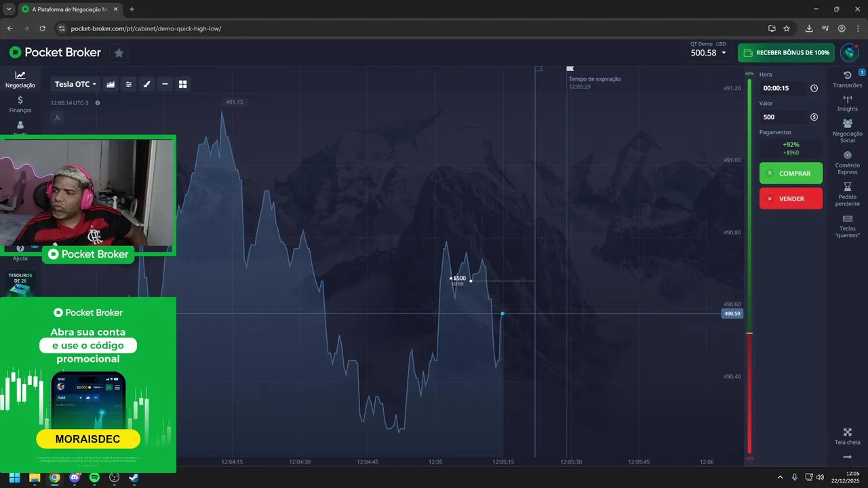The image size is (868, 488).
Task: Open the indicators sliders settings
Action: pos(129,84)
